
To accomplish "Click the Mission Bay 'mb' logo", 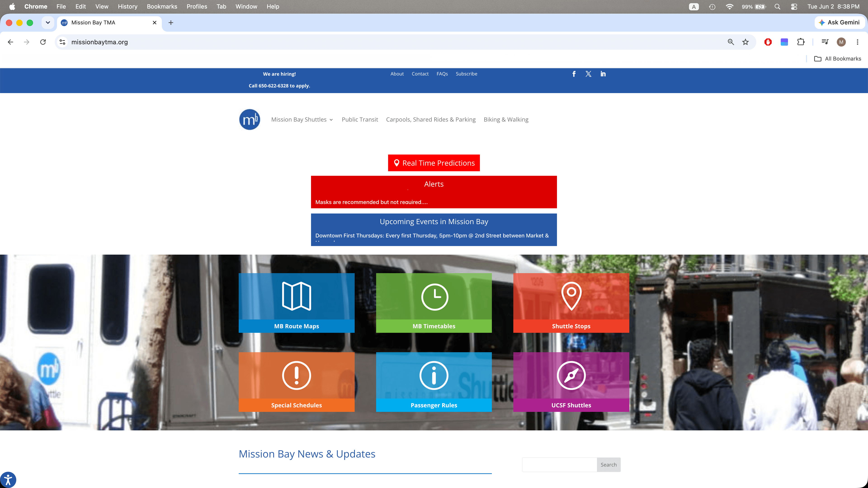I will pyautogui.click(x=250, y=119).
